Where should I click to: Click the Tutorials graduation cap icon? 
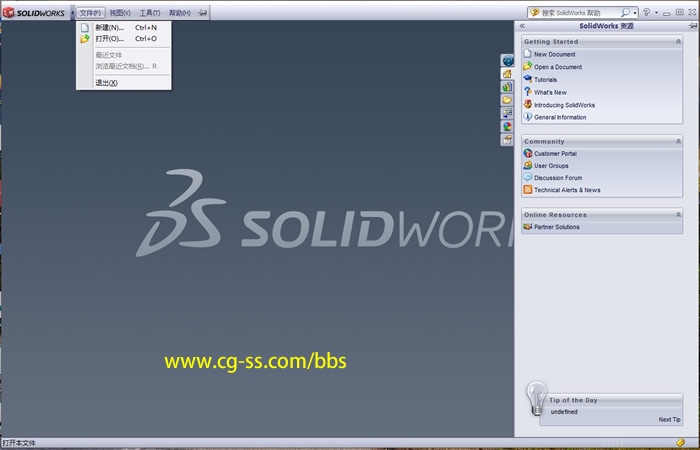(527, 79)
